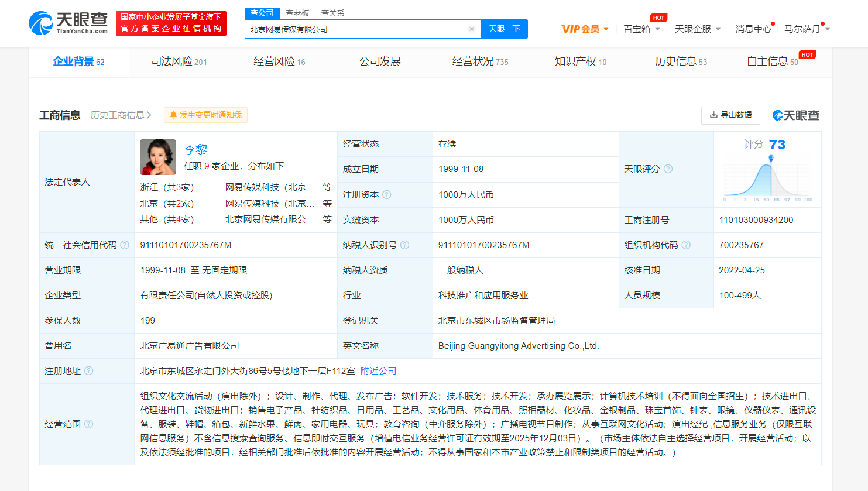Switch to the 经营状况 tab
This screenshot has height=491, width=868.
(x=480, y=61)
